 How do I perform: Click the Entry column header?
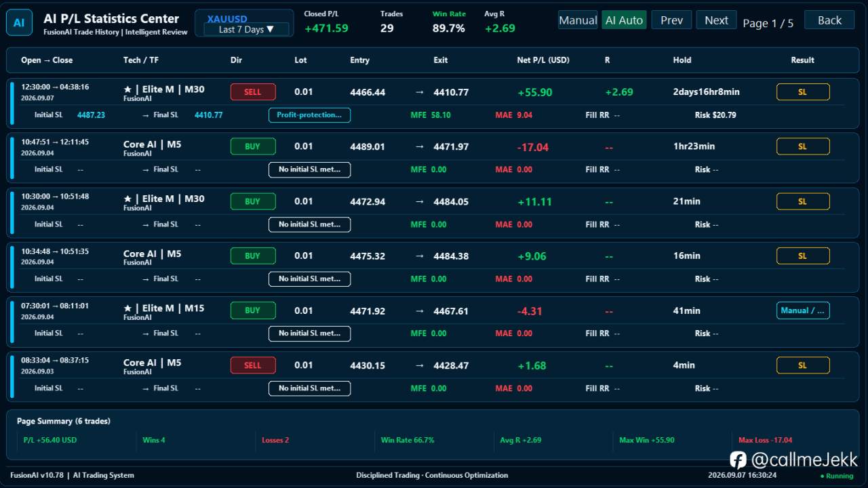click(x=359, y=60)
